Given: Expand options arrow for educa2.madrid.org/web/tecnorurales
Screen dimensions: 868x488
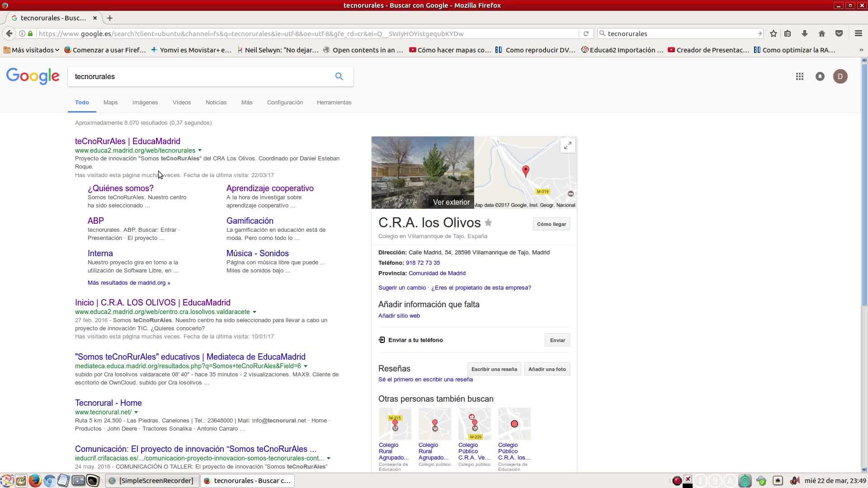Looking at the screenshot, I should tap(200, 150).
